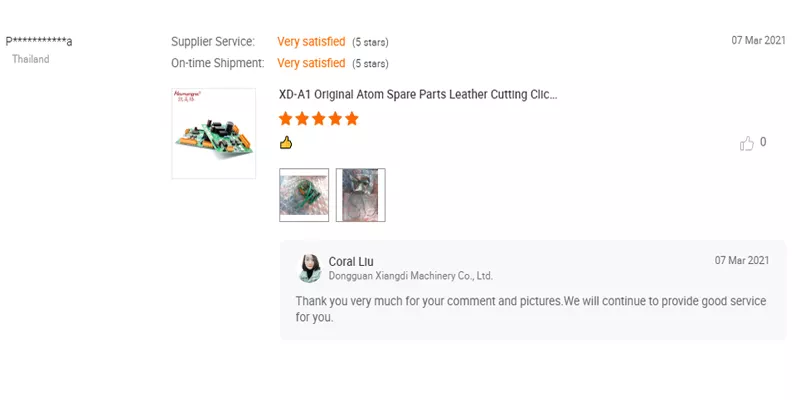This screenshot has height=400, width=800.
Task: Click the second orange rating star
Action: pyautogui.click(x=302, y=119)
